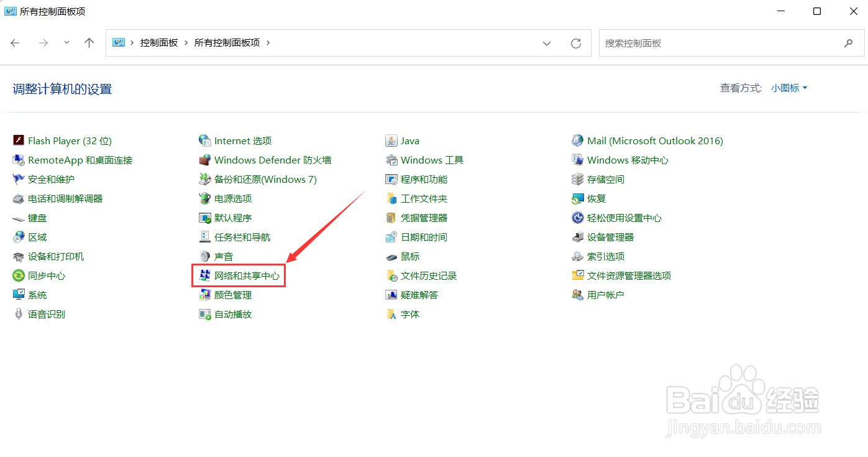Click the 文件历史记录 icon
The height and width of the screenshot is (457, 868).
391,276
